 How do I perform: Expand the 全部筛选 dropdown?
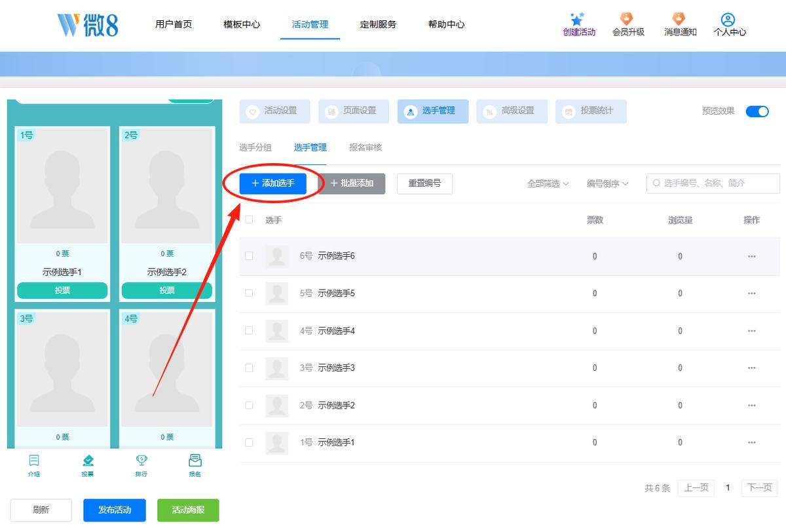548,183
